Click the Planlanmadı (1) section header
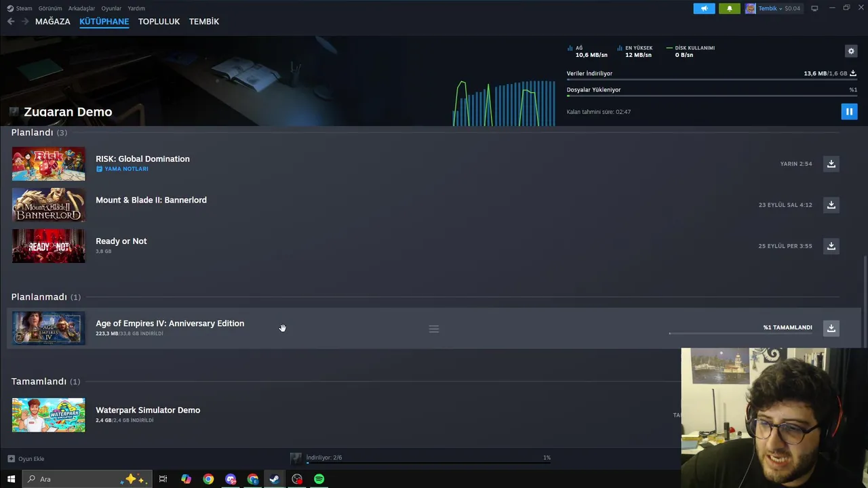This screenshot has height=488, width=868. [45, 297]
